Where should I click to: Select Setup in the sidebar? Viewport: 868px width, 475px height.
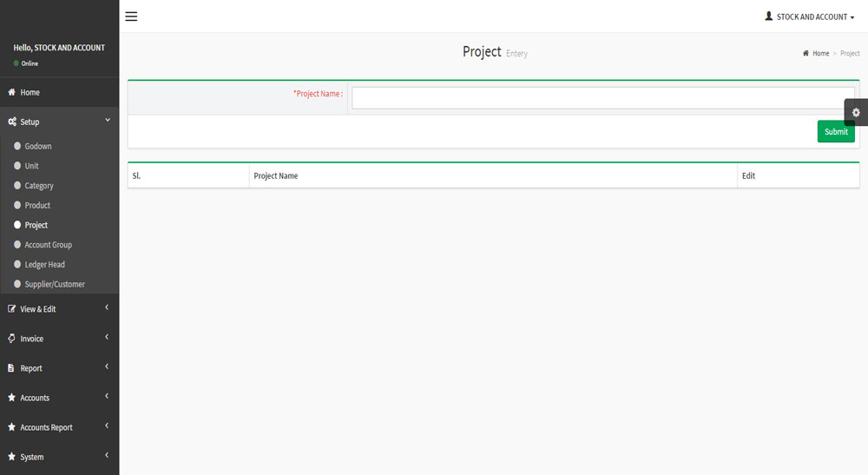click(x=59, y=122)
